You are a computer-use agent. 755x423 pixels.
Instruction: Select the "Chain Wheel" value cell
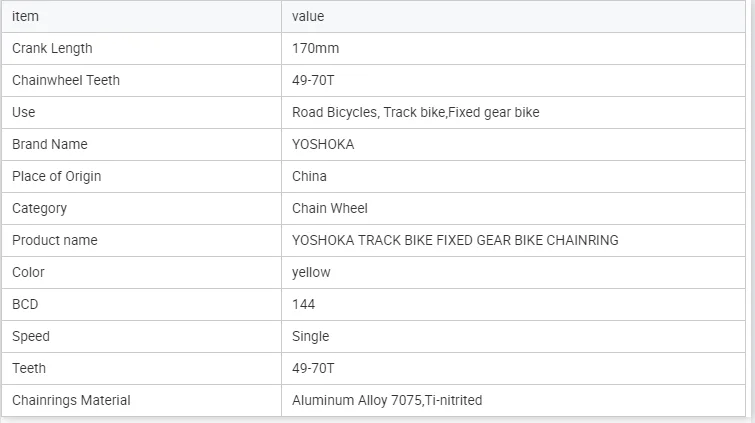click(x=330, y=208)
